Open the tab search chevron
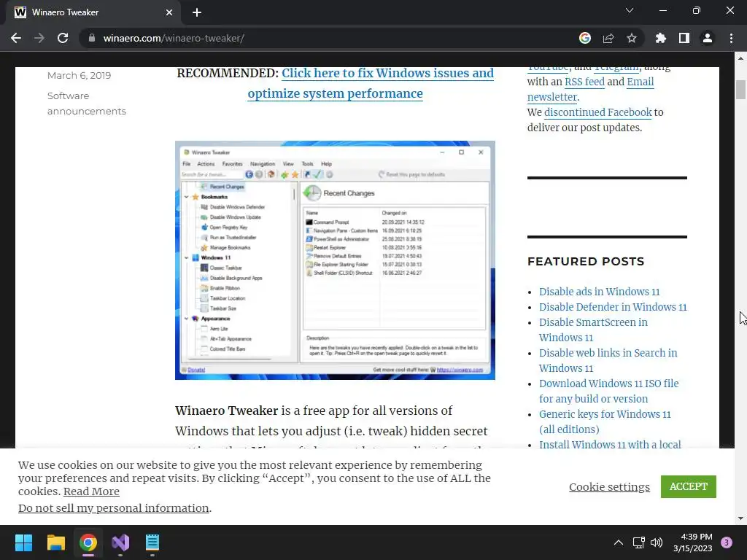Viewport: 747px width, 560px height. pyautogui.click(x=630, y=10)
